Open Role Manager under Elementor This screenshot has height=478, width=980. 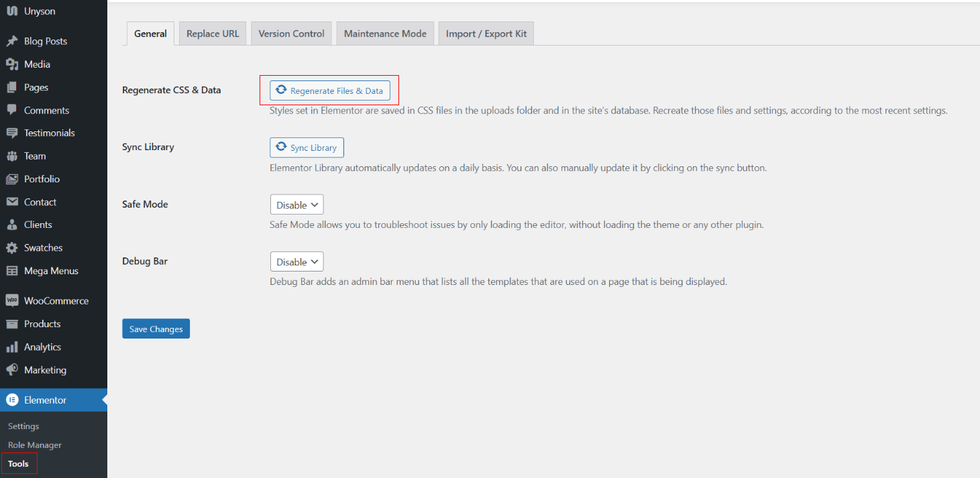click(35, 445)
